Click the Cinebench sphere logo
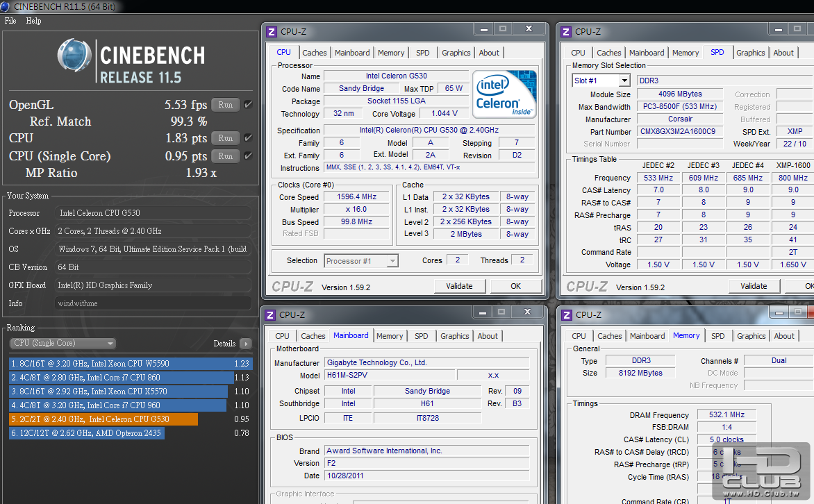This screenshot has width=814, height=504. [x=74, y=55]
